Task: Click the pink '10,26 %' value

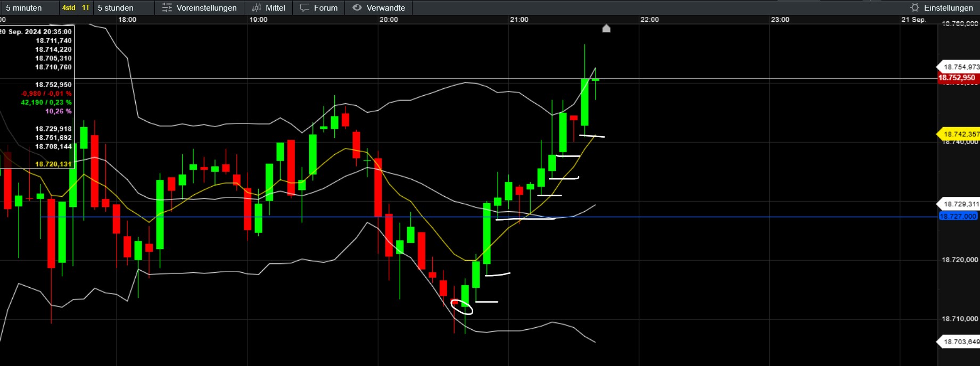Action: [59, 111]
